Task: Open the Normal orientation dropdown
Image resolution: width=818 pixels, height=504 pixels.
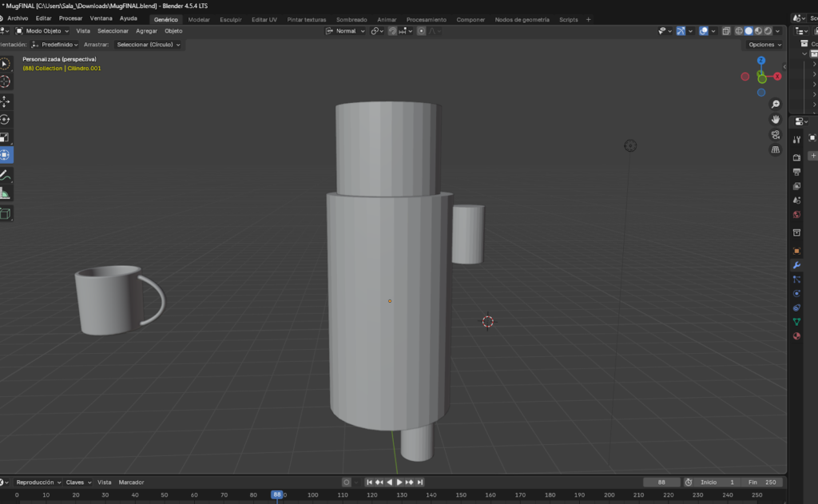Action: click(x=346, y=31)
